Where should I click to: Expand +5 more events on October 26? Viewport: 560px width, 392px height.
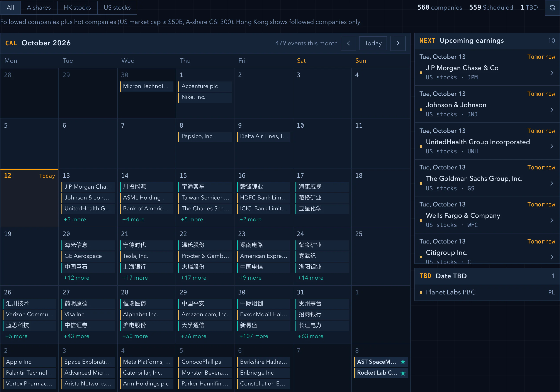[16, 336]
